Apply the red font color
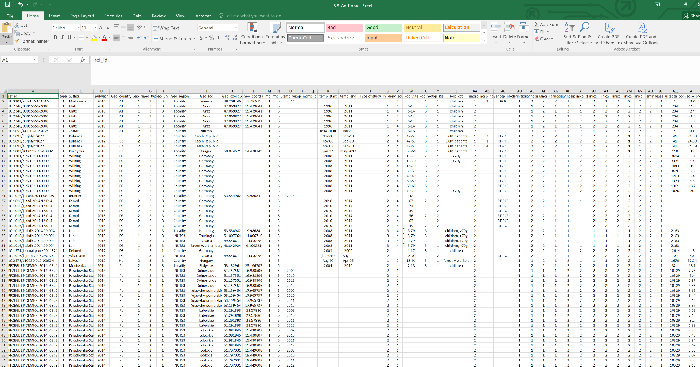 click(104, 38)
